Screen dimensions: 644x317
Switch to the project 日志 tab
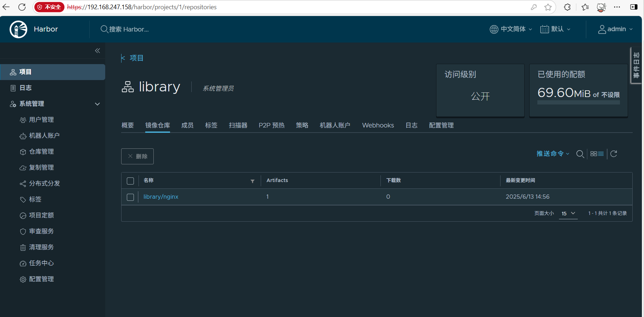pyautogui.click(x=411, y=125)
